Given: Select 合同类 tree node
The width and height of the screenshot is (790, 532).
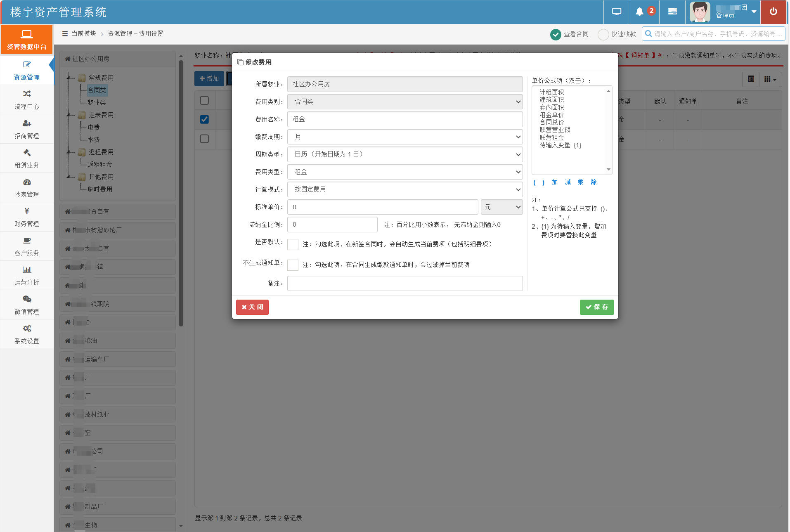Looking at the screenshot, I should (97, 90).
